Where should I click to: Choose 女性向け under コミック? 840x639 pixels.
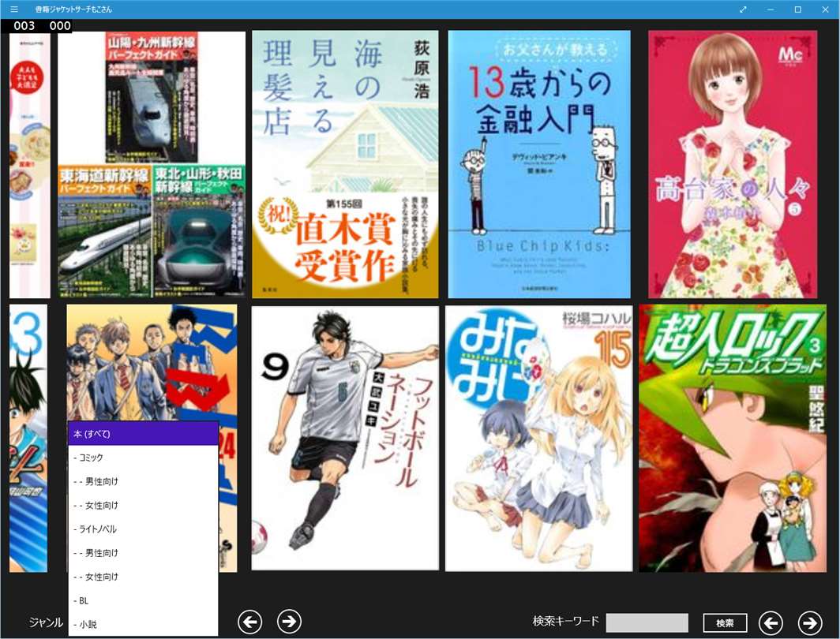144,505
